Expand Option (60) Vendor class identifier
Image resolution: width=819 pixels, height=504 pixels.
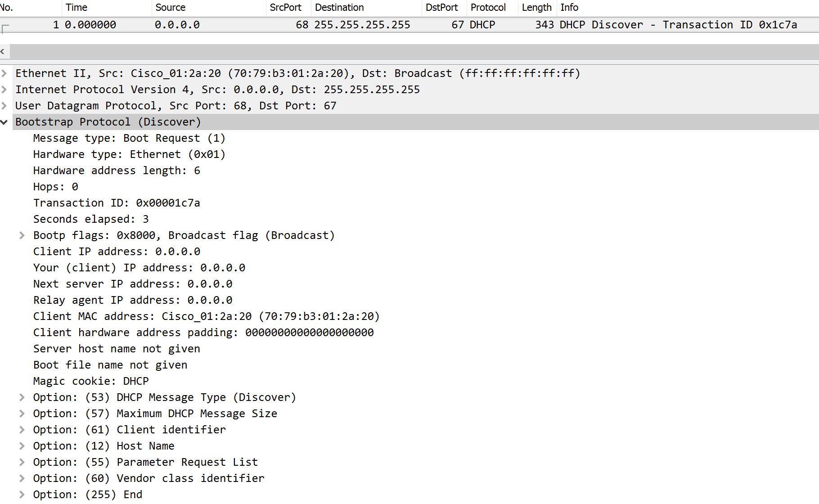(x=22, y=478)
